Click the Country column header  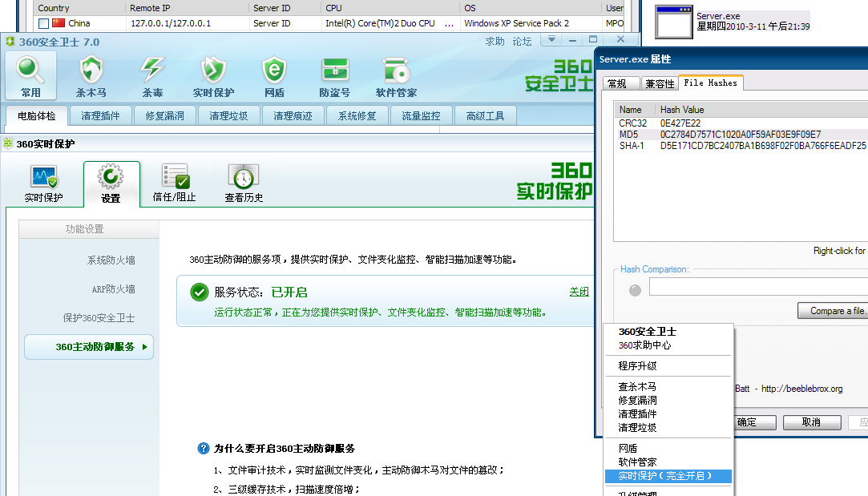click(x=79, y=8)
